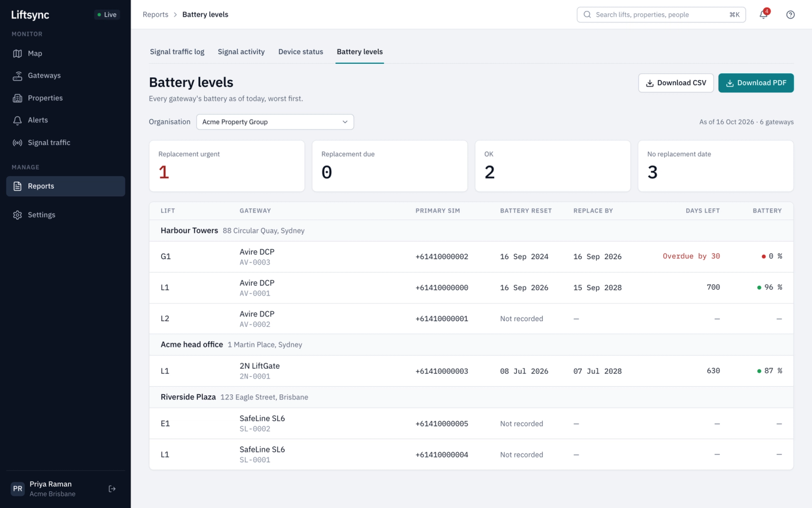Go to Properties using the building icon
This screenshot has height=508, width=812.
(x=17, y=98)
